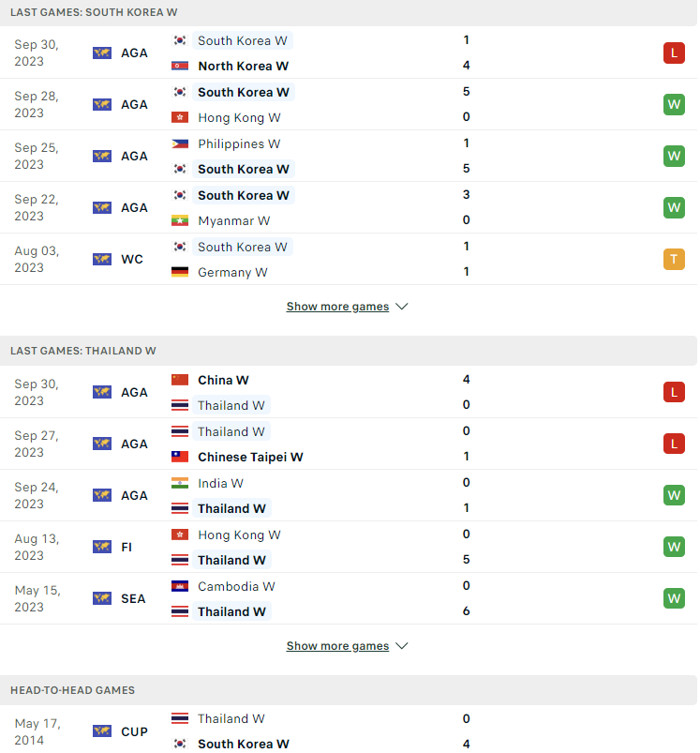700x753 pixels.
Task: Click the Chinese Taipei flag icon
Action: coord(180,457)
